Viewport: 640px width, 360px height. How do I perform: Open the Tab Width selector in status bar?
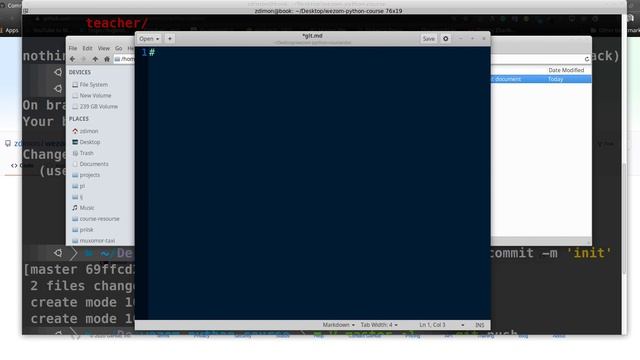(379, 325)
